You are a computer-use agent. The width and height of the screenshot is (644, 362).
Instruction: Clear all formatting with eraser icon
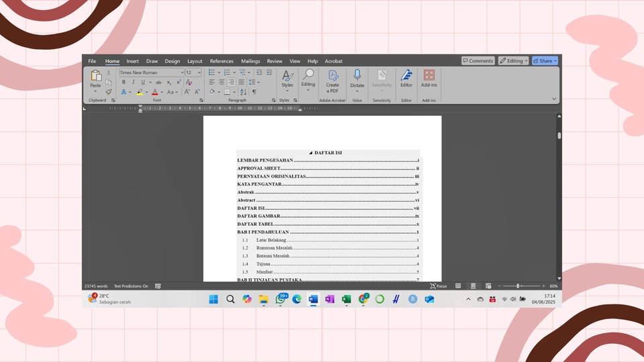point(189,82)
